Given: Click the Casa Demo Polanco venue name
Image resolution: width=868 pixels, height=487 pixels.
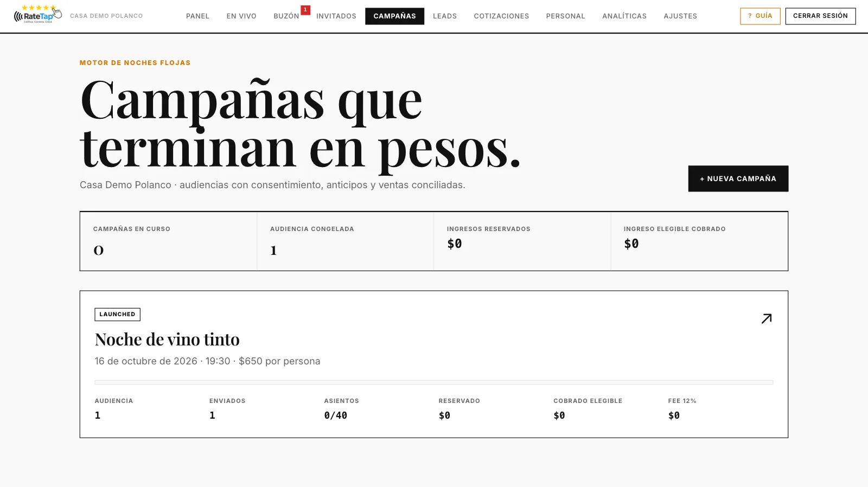Looking at the screenshot, I should coord(106,16).
